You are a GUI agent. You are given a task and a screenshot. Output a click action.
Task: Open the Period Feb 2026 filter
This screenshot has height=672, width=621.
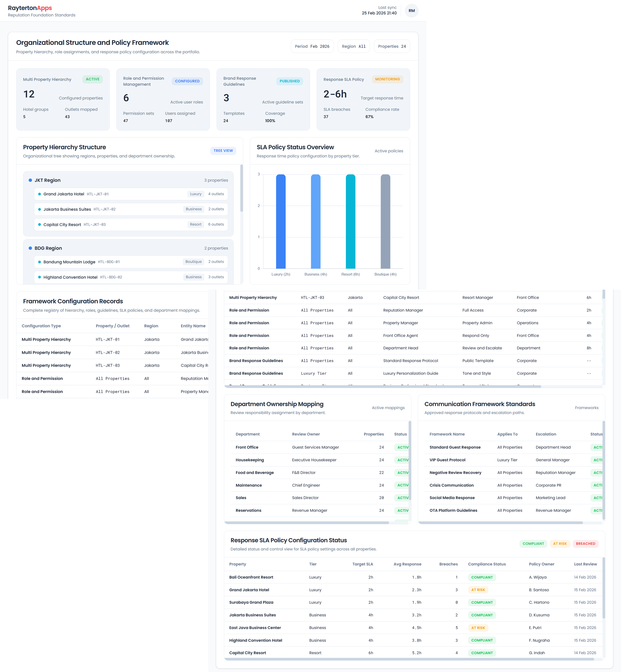(312, 46)
